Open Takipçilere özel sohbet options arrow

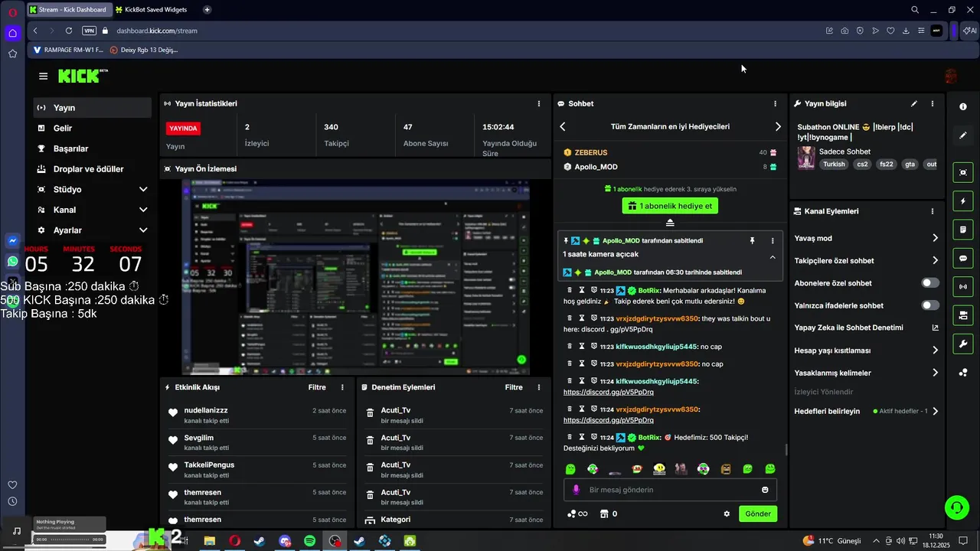click(x=935, y=260)
